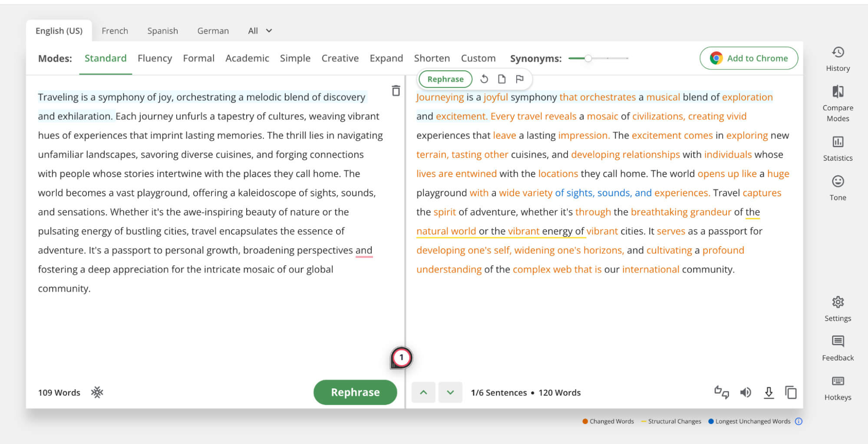Click 'Structural Changes' legend label
868x444 pixels.
(x=674, y=421)
